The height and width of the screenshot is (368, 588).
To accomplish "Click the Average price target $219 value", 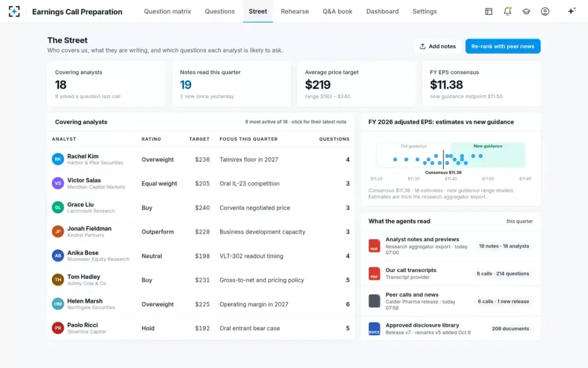I will click(318, 85).
